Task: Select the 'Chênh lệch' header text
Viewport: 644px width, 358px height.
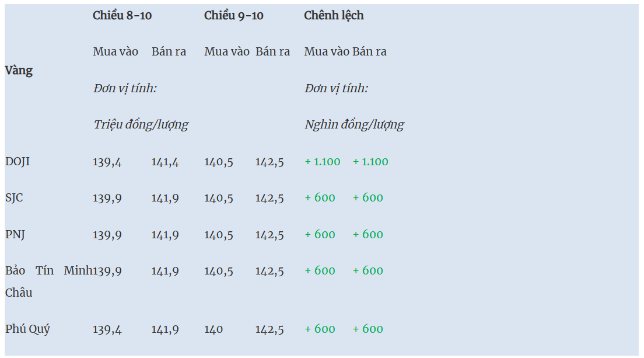Action: click(334, 16)
